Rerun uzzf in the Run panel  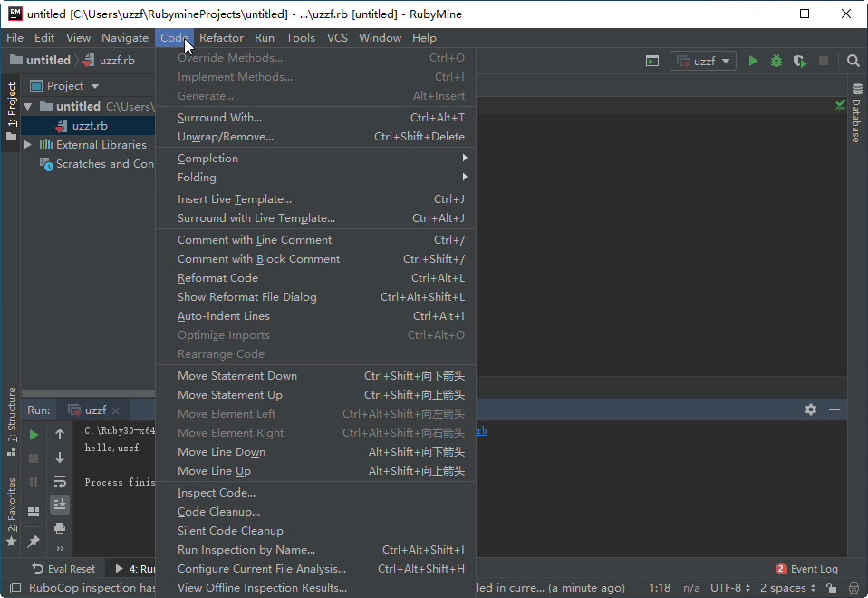point(34,435)
